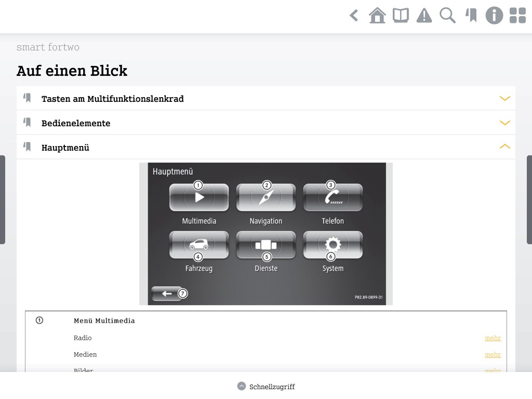Bookmark the Bedienelemente section
The width and height of the screenshot is (532, 399).
tap(27, 122)
